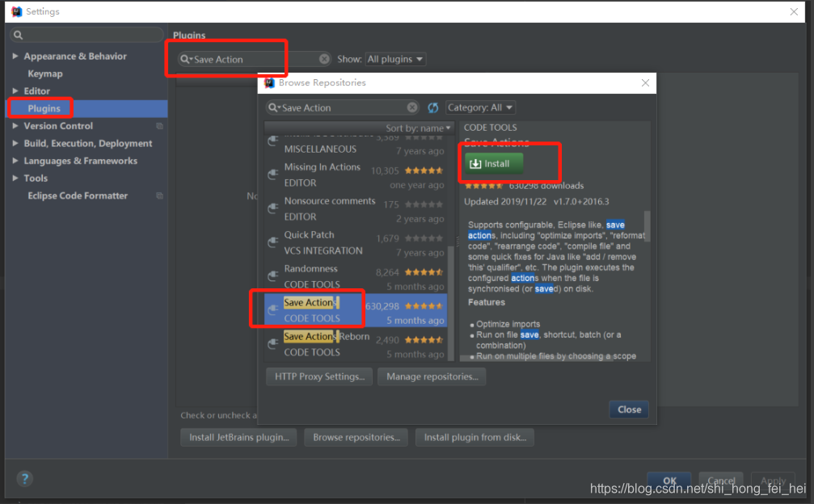Click plugin icon next to Save Actions Reborn
Viewport: 814px width, 504px height.
(x=273, y=344)
